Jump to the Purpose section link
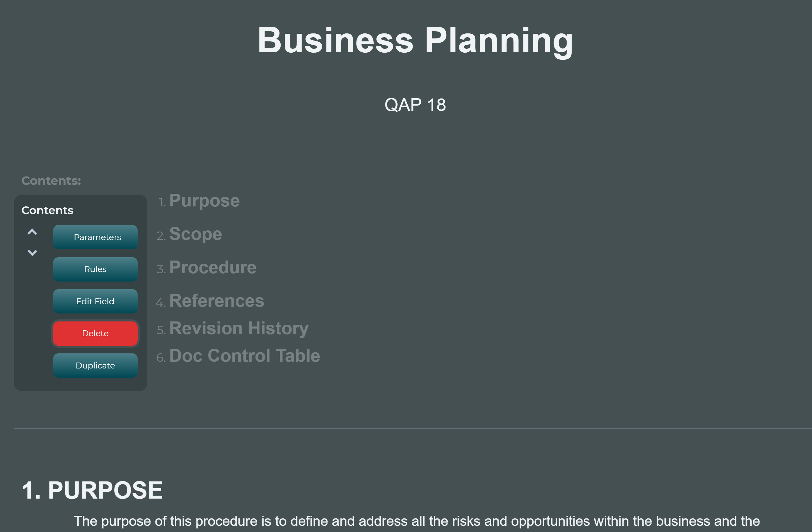The image size is (812, 532). click(204, 200)
